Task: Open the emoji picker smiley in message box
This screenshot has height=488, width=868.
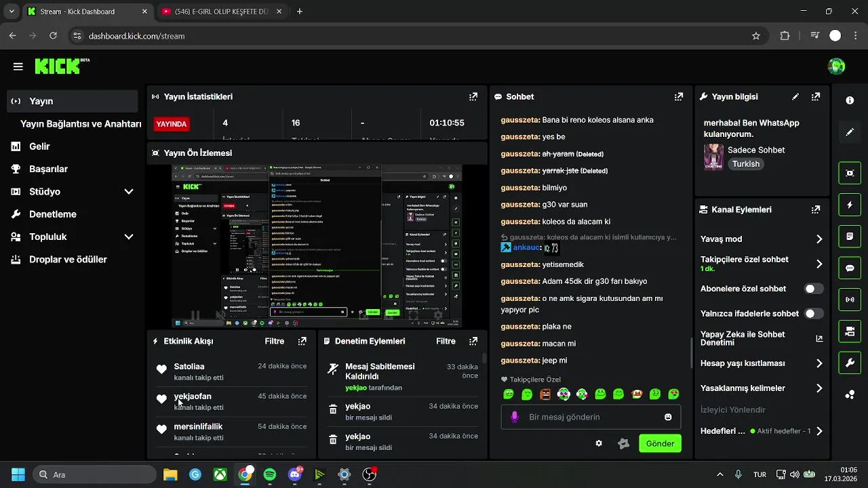Action: [668, 417]
